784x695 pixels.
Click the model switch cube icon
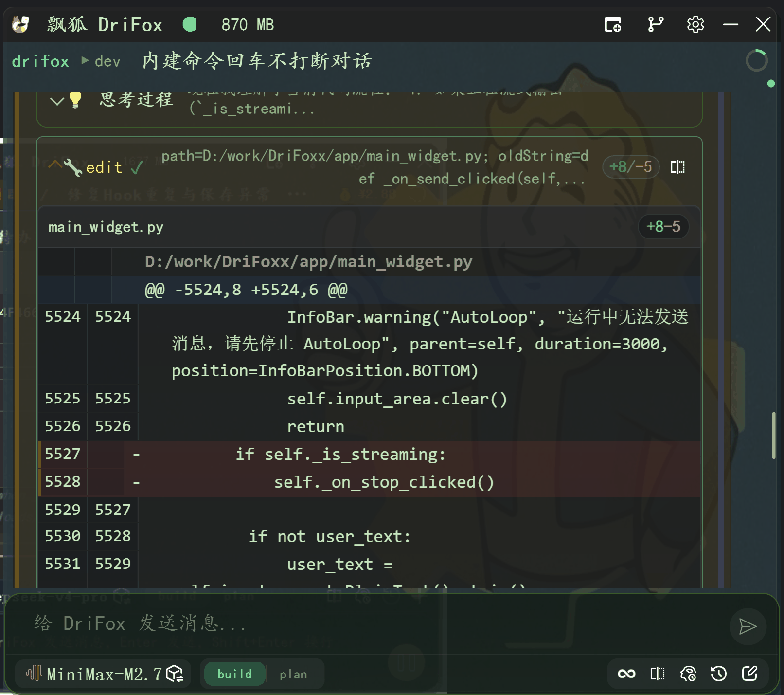pos(175,674)
